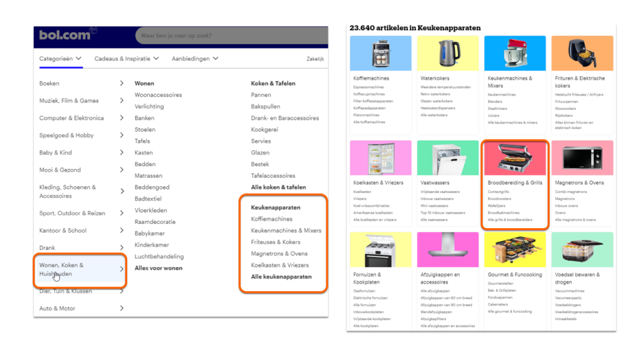The width and height of the screenshot is (644, 364).
Task: Click the search field 'Waar ben je naar op zoek?'
Action: click(x=231, y=36)
